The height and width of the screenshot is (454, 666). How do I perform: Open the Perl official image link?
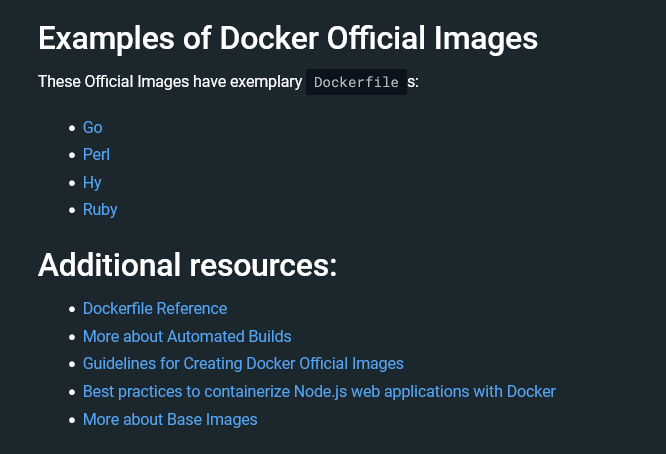[96, 154]
